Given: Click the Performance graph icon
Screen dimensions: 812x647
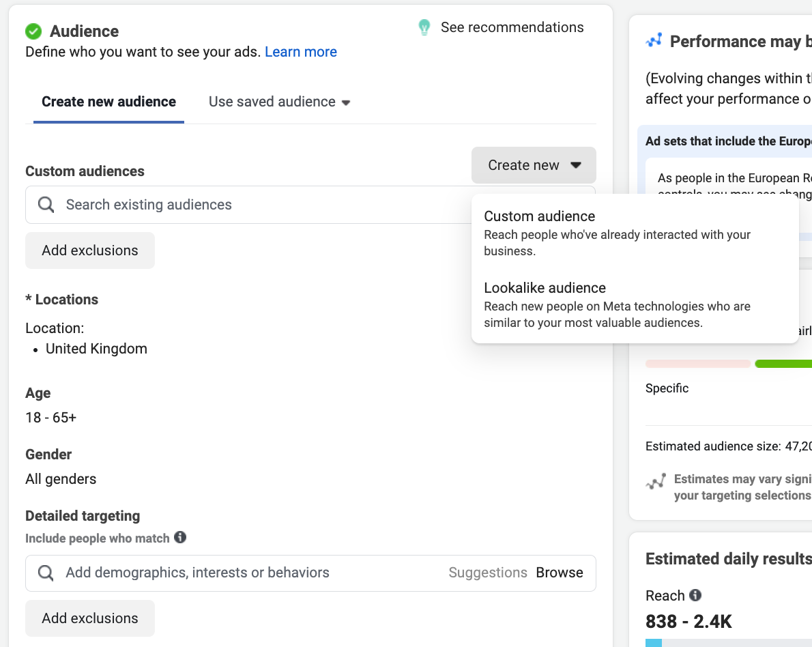Looking at the screenshot, I should [x=654, y=42].
